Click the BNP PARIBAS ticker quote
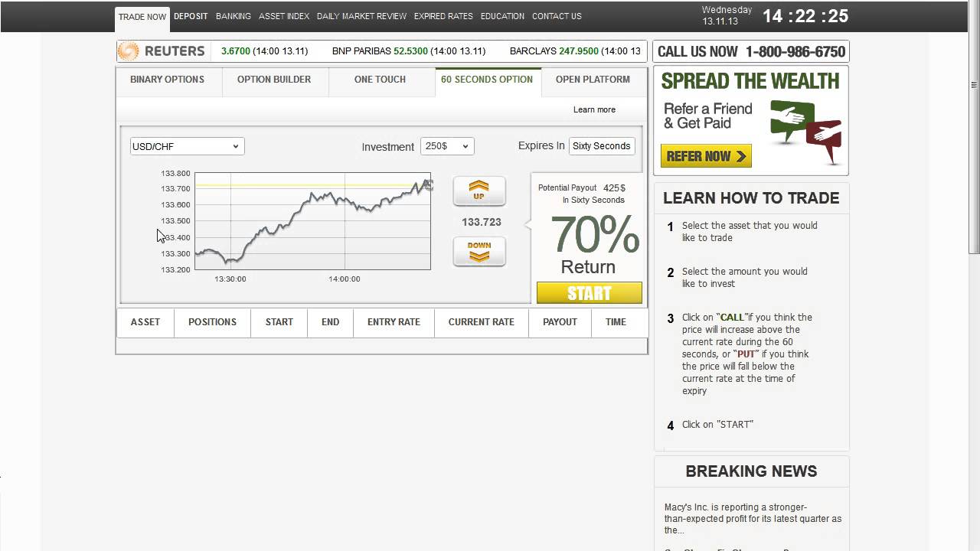The width and height of the screenshot is (980, 551). [x=409, y=51]
